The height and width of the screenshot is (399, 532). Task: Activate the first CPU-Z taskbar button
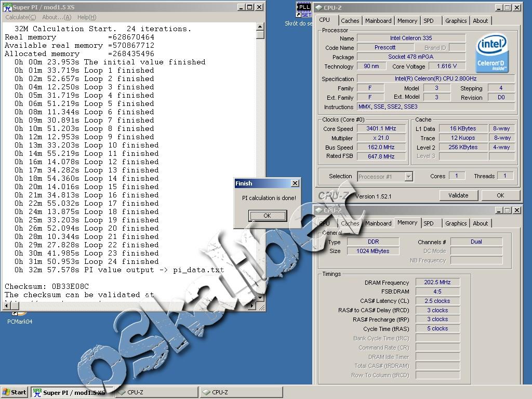click(156, 393)
